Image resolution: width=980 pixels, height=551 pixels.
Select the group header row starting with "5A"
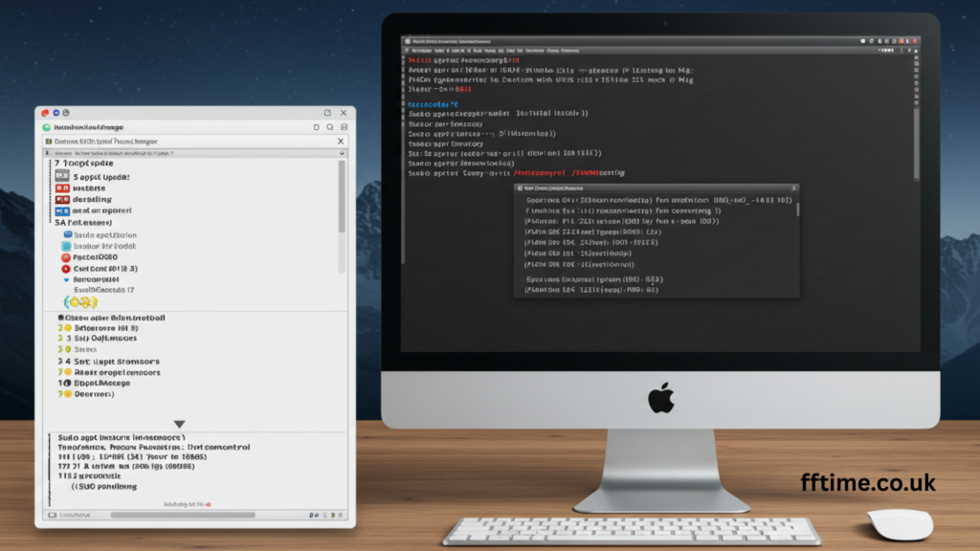tap(83, 222)
